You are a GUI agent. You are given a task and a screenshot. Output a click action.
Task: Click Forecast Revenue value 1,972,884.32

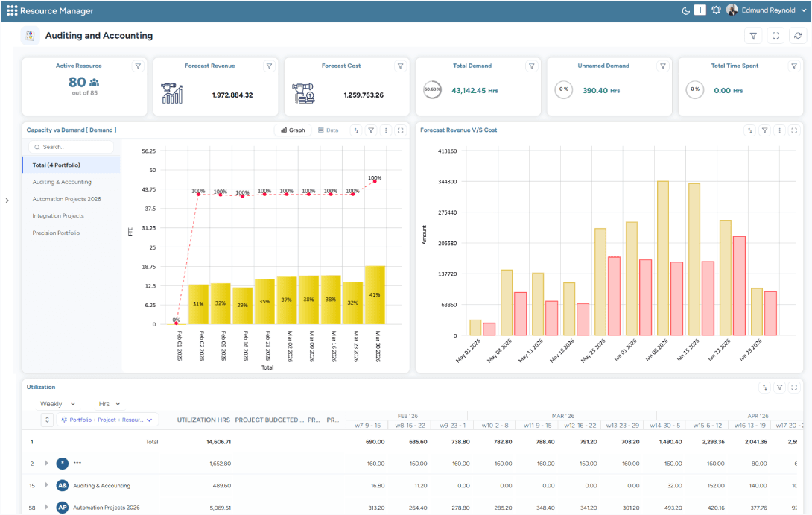point(232,95)
